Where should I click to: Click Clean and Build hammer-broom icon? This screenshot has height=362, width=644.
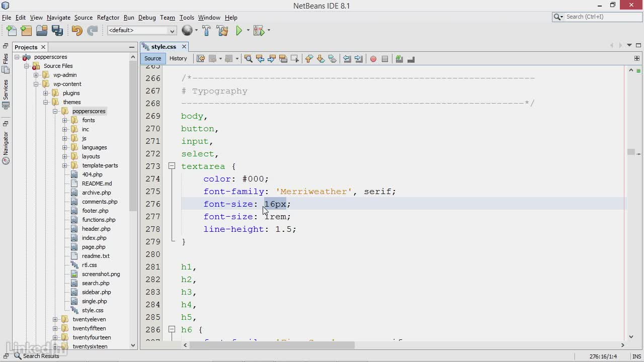pos(222,31)
